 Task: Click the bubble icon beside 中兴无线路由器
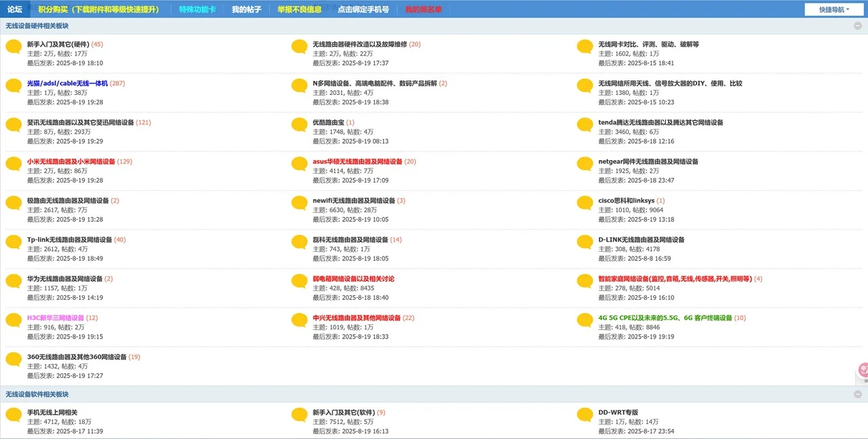(x=300, y=320)
